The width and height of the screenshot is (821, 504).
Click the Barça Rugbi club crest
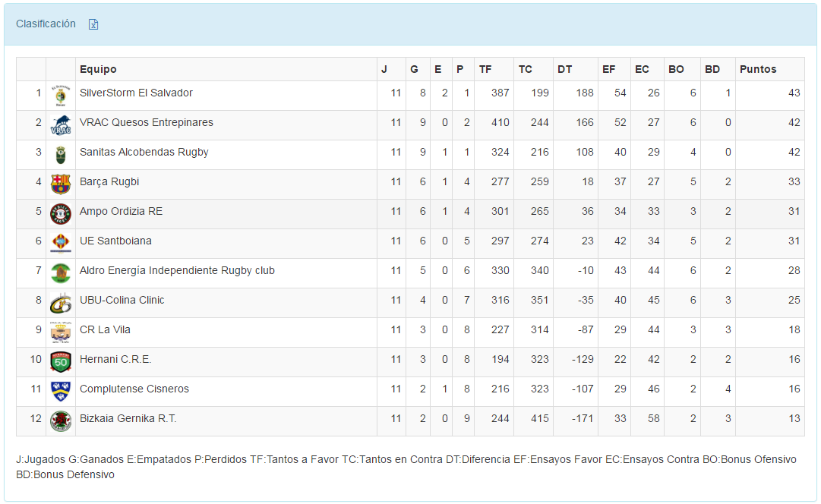click(61, 184)
